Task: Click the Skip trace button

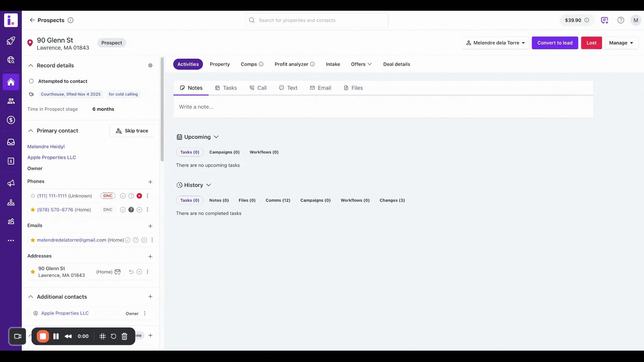Action: click(x=132, y=131)
